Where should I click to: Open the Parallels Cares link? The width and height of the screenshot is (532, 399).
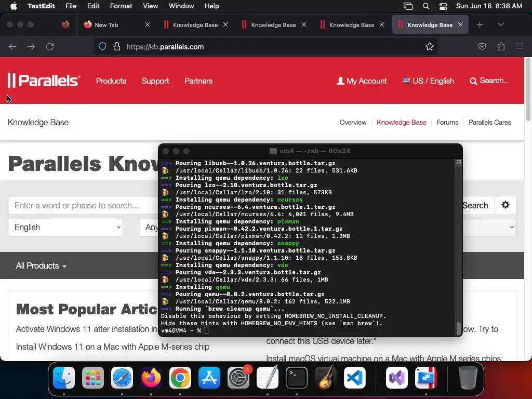[489, 123]
